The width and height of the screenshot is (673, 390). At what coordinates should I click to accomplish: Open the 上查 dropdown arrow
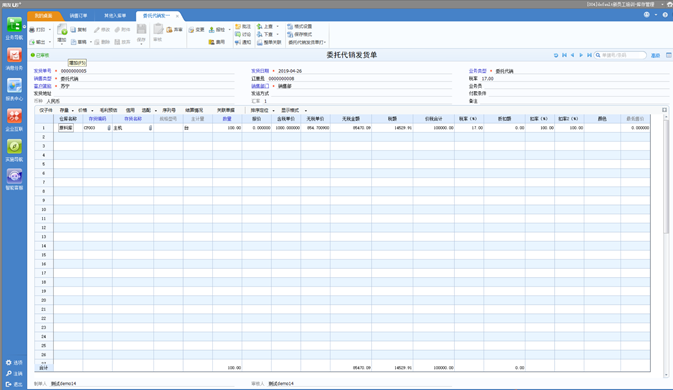(277, 27)
